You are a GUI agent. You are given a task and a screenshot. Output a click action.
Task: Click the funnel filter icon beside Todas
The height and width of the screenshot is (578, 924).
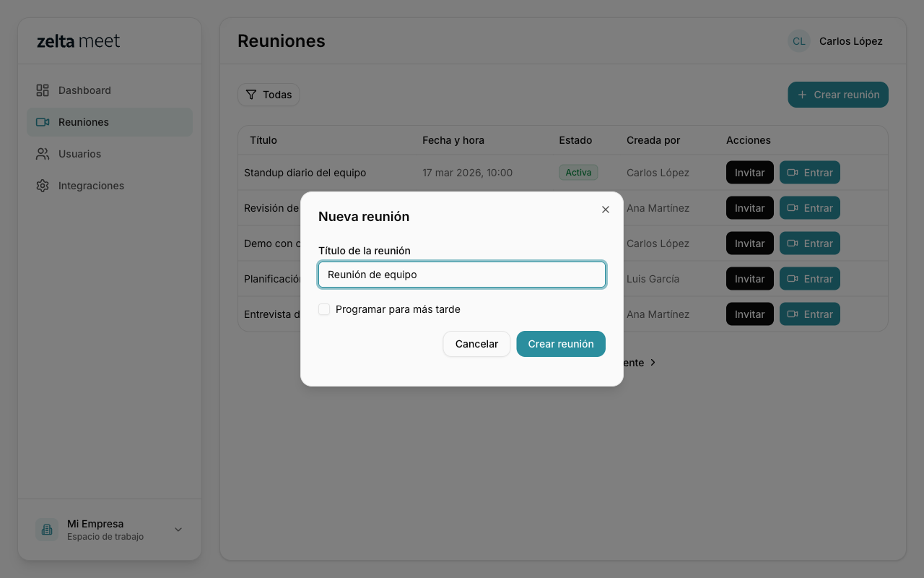(251, 95)
